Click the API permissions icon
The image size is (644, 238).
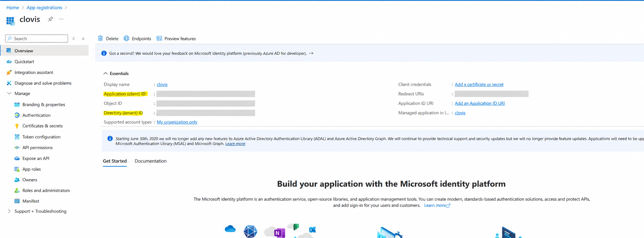(17, 147)
